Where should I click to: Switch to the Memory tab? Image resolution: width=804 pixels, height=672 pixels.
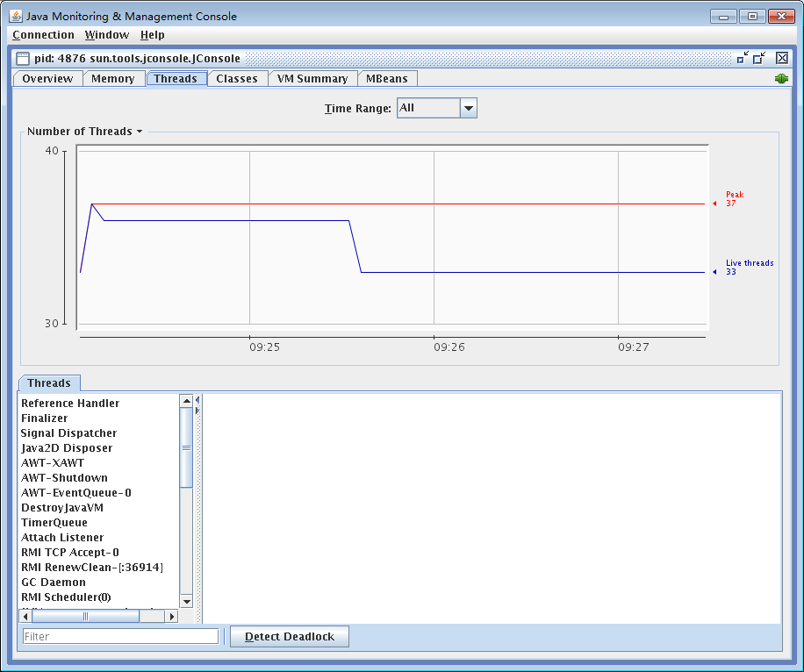(x=113, y=78)
